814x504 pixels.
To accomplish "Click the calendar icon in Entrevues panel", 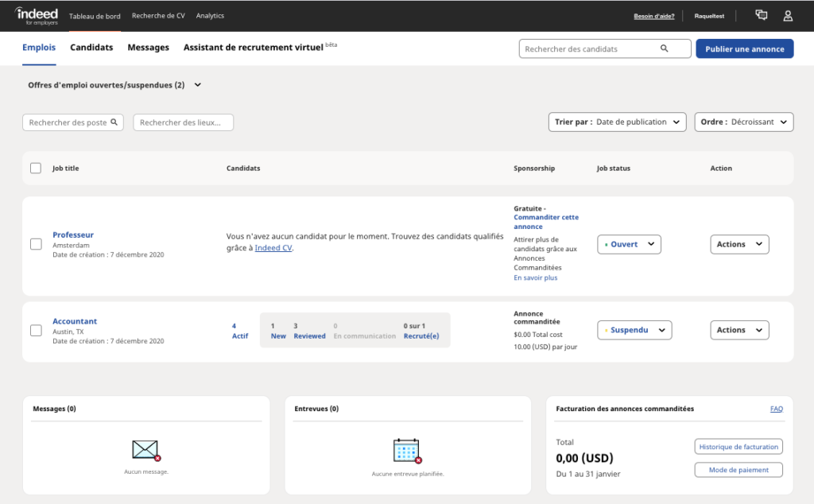I will (407, 449).
